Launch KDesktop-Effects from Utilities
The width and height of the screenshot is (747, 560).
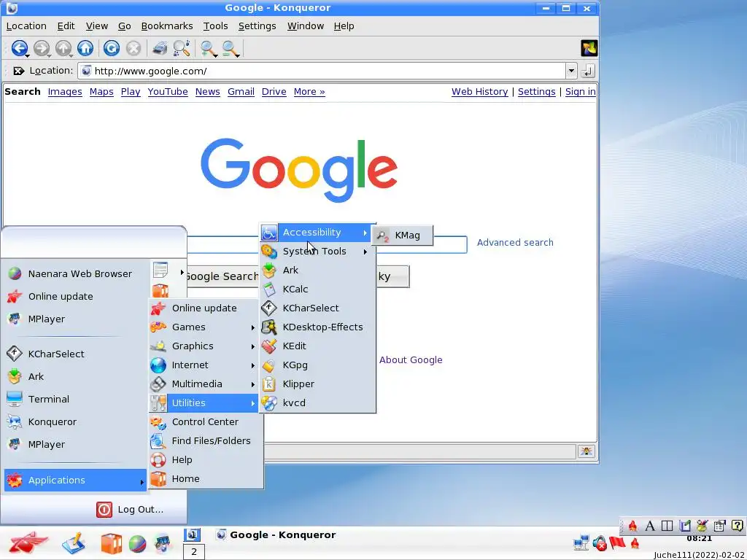tap(318, 327)
